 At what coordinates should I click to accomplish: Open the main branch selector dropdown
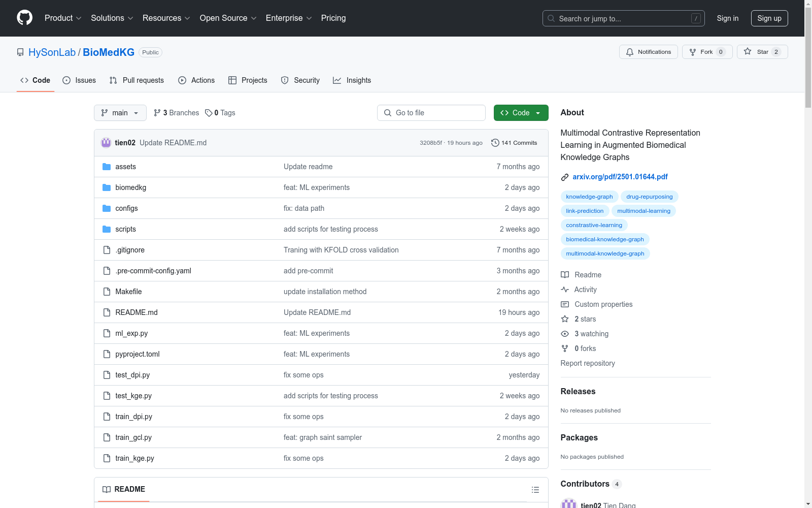point(120,113)
